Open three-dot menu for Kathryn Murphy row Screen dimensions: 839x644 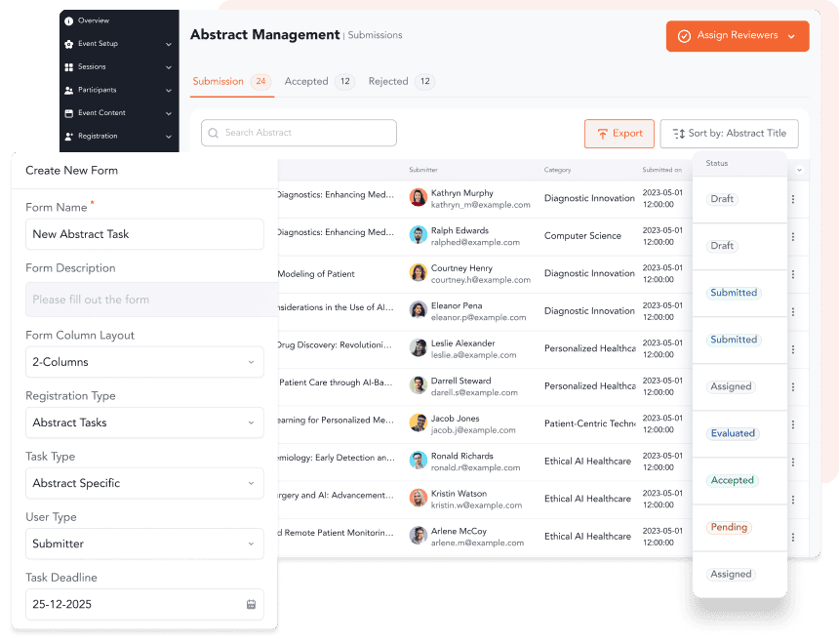click(793, 199)
